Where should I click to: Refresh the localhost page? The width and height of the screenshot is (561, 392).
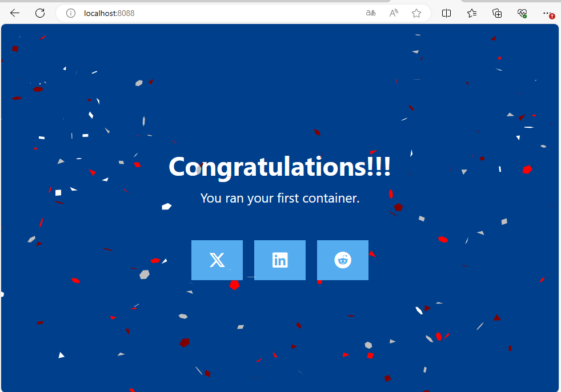tap(40, 13)
